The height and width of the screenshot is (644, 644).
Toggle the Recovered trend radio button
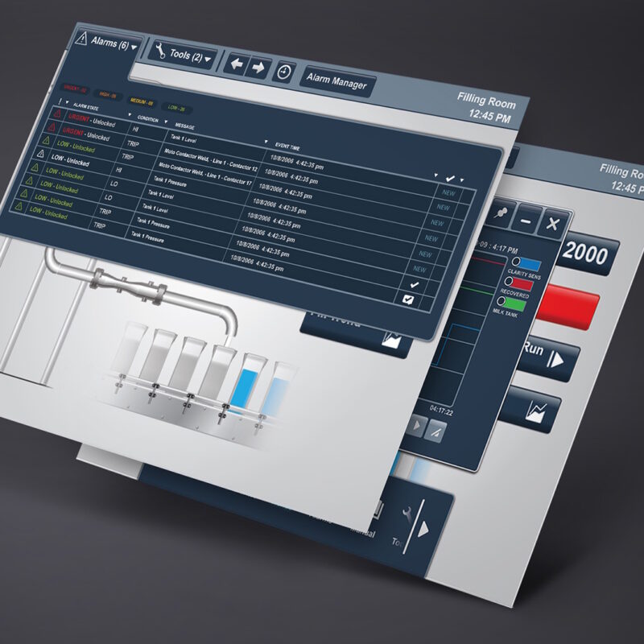point(510,281)
